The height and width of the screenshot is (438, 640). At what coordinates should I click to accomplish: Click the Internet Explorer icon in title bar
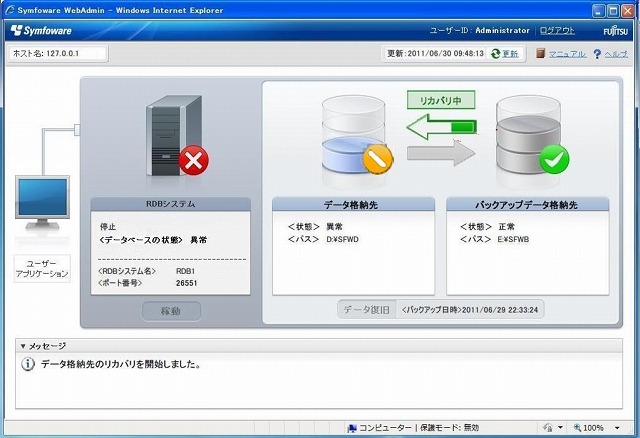tap(10, 10)
